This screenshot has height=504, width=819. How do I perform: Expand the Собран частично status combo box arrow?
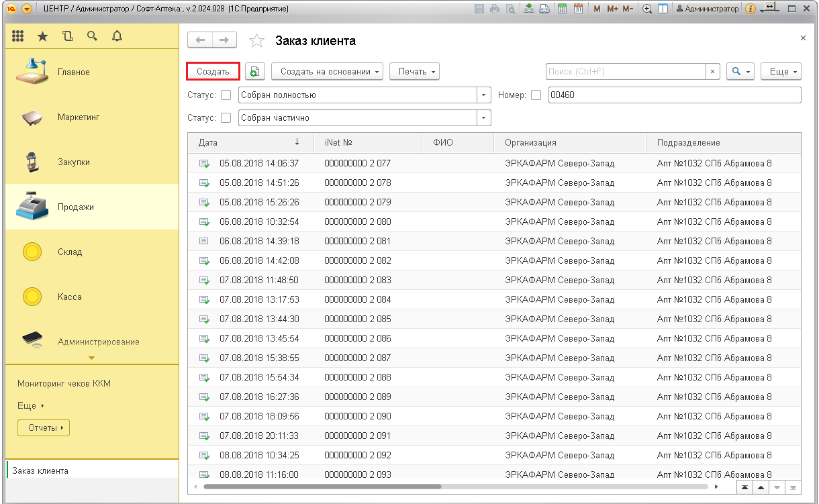484,118
